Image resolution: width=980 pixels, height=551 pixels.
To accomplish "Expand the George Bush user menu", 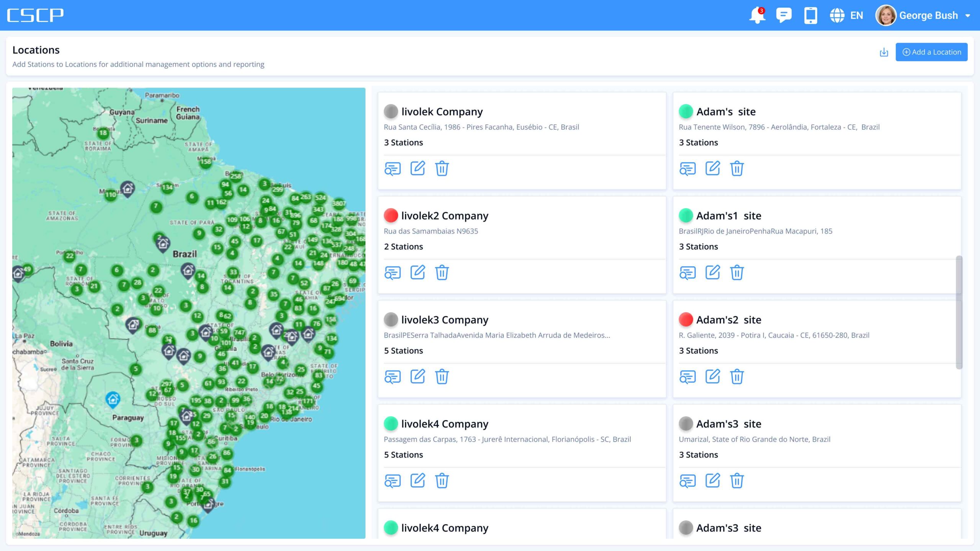I will (x=968, y=16).
